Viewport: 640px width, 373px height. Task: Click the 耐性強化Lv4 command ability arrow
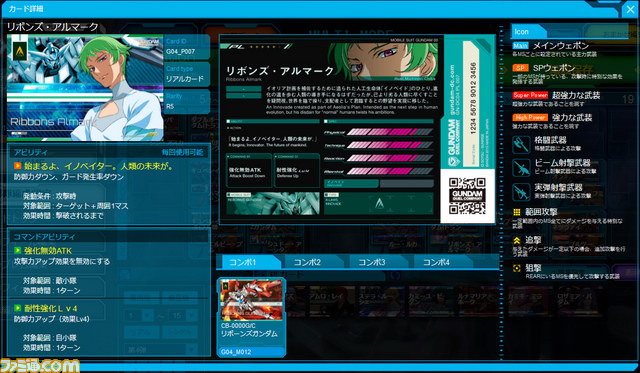pos(18,308)
